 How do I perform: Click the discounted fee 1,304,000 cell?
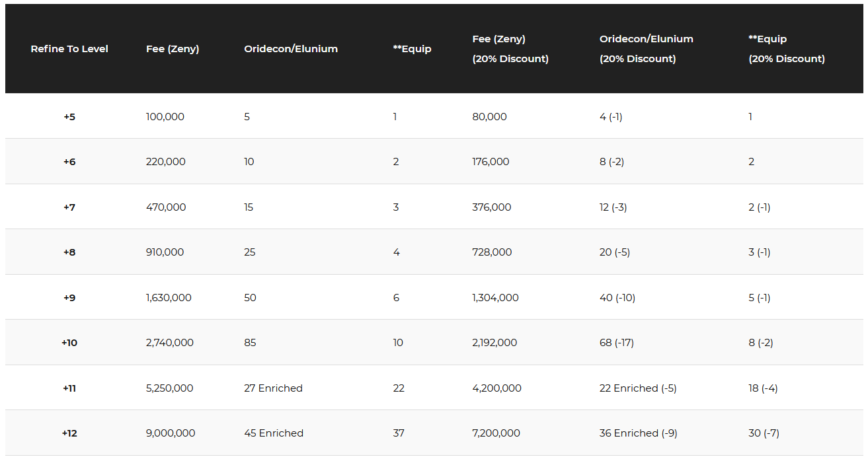[495, 298]
